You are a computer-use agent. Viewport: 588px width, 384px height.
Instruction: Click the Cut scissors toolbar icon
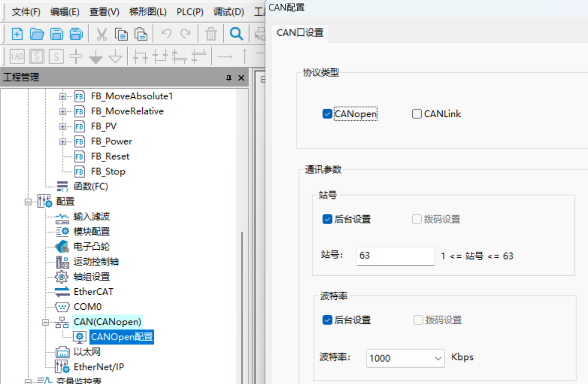coord(101,34)
